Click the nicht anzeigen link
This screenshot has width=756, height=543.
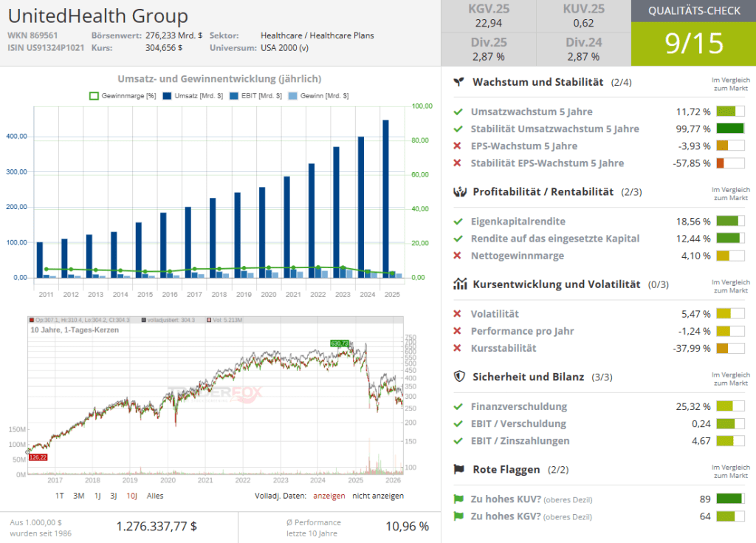[378, 496]
